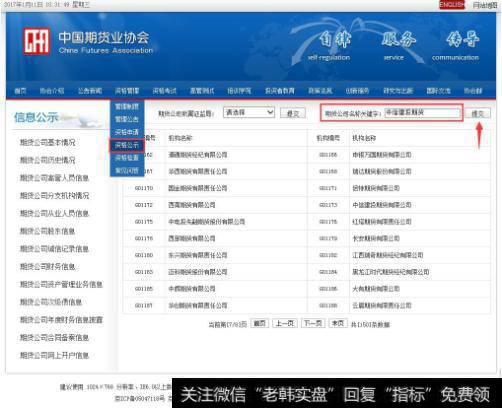The image size is (502, 408).
Task: Open the 公告新闻 navigation item
Action: (x=90, y=91)
